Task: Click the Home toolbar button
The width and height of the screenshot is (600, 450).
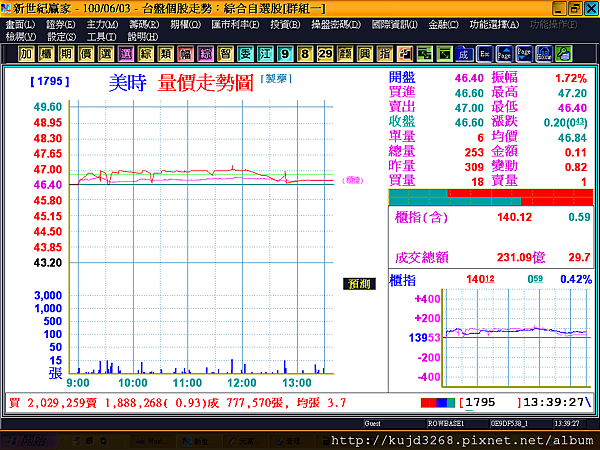Action: click(x=544, y=54)
